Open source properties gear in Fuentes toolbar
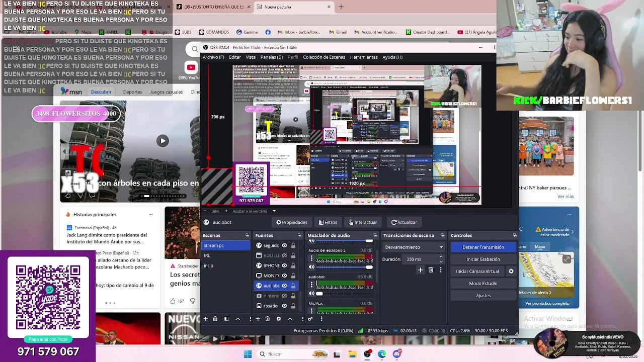 (x=278, y=319)
